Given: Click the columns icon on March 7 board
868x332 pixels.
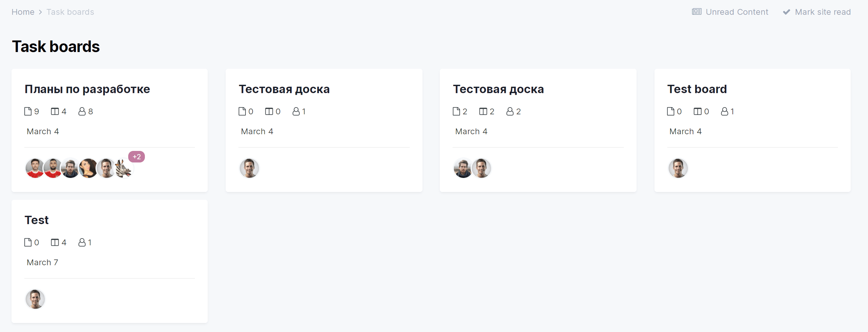Looking at the screenshot, I should click(55, 242).
